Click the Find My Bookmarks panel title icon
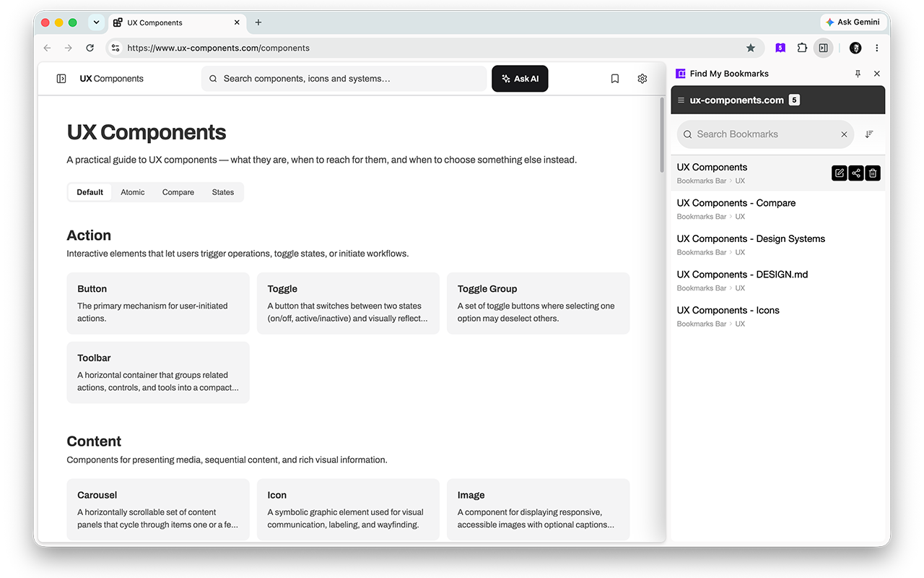The height and width of the screenshot is (578, 924). (x=680, y=74)
